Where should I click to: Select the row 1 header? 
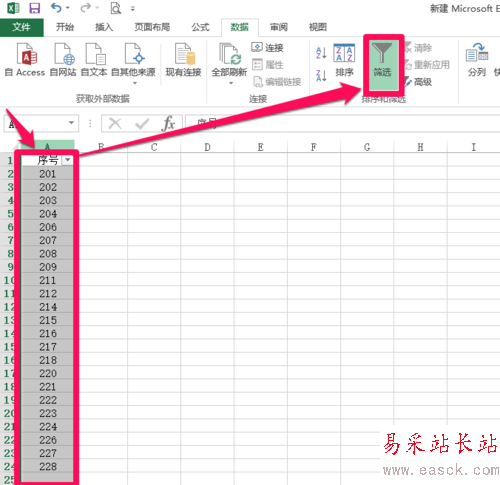pos(10,160)
